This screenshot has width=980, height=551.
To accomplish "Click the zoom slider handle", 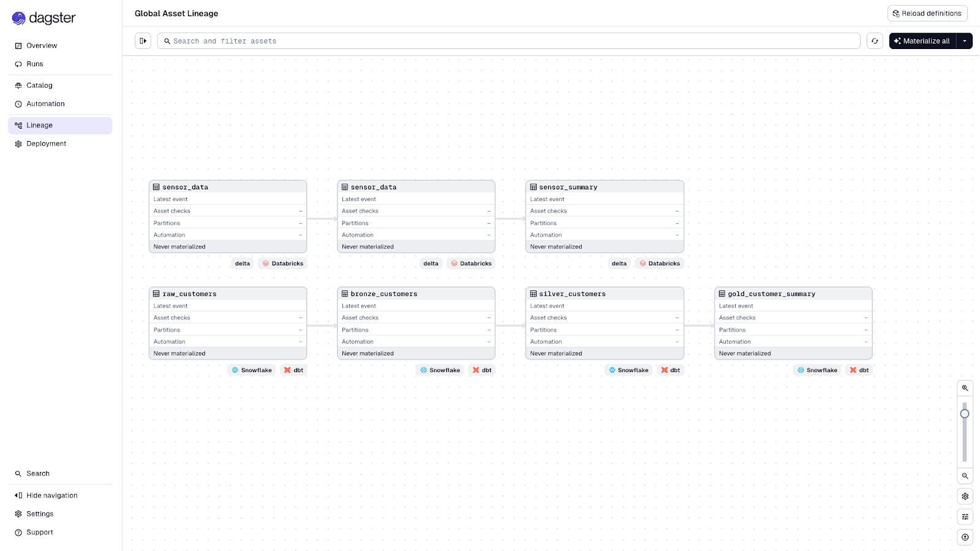I will click(965, 414).
